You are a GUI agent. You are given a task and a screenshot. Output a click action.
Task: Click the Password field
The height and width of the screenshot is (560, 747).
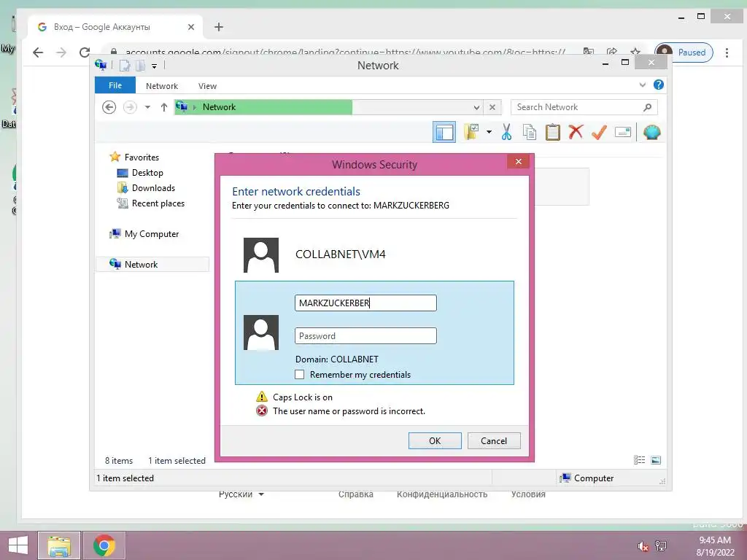tap(365, 335)
